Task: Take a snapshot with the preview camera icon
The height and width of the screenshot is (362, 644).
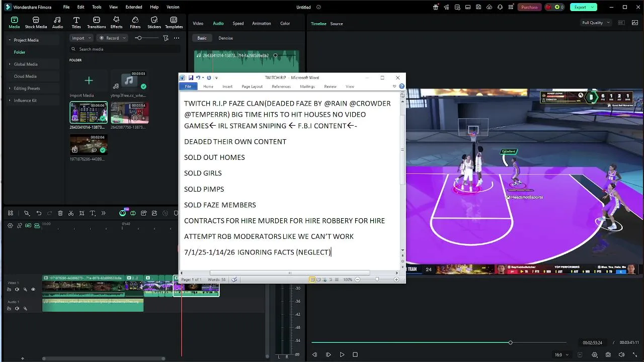Action: pos(608,354)
